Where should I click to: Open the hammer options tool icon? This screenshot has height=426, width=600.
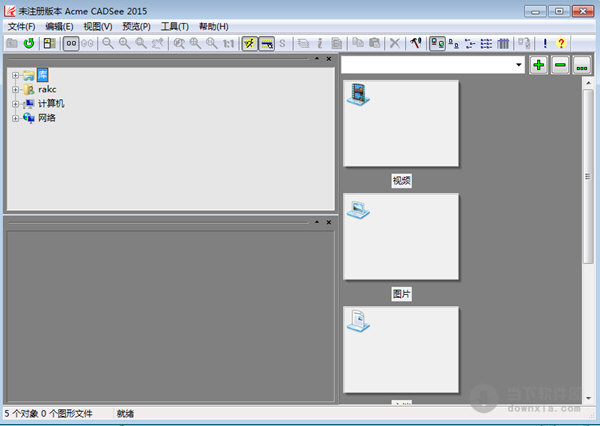[x=414, y=43]
